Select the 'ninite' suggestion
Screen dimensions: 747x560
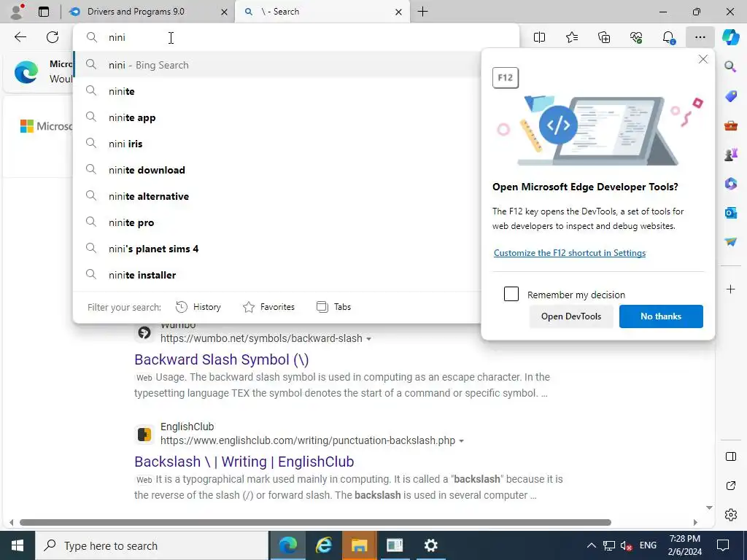click(276, 91)
